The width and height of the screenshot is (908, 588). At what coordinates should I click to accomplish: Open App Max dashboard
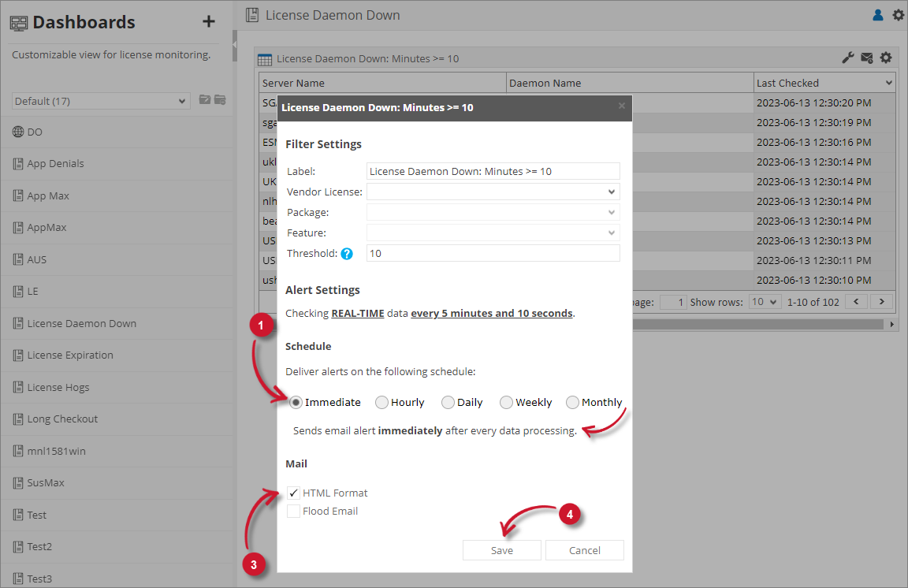(116, 195)
